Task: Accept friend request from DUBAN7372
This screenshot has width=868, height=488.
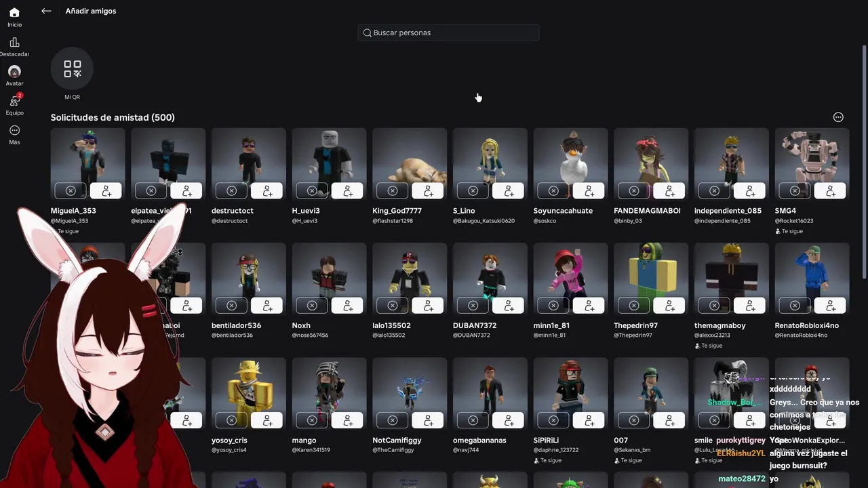Action: [509, 306]
